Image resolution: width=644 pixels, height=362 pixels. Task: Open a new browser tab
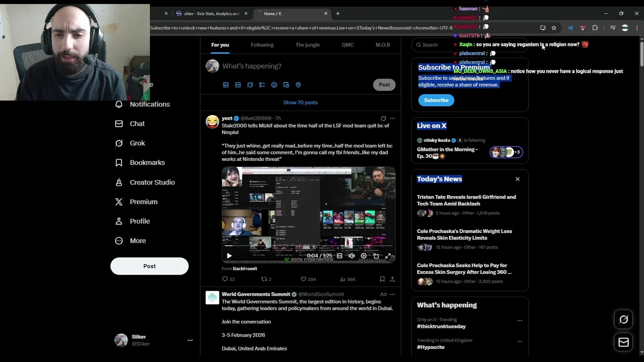click(338, 14)
